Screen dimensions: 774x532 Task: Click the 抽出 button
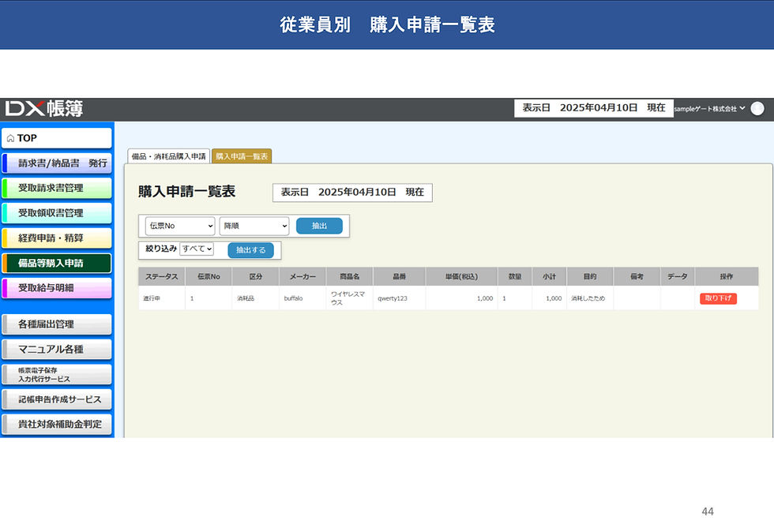[x=319, y=226]
